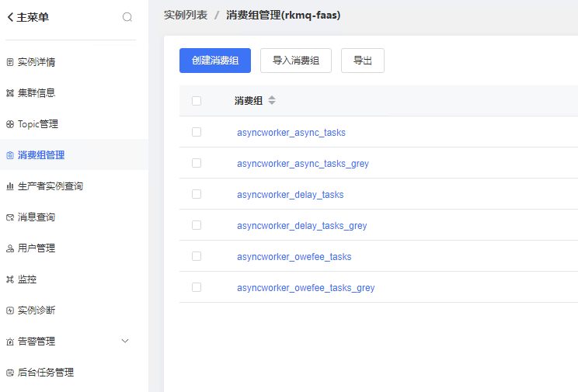Open the asyncworker_owefee_tasks link

(294, 257)
